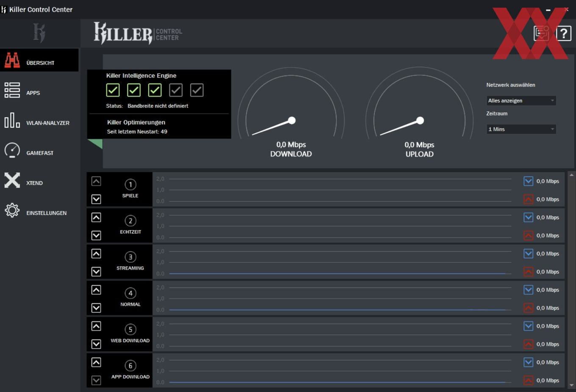Minimize the Killer Control Center window
The height and width of the screenshot is (392, 576).
click(548, 10)
